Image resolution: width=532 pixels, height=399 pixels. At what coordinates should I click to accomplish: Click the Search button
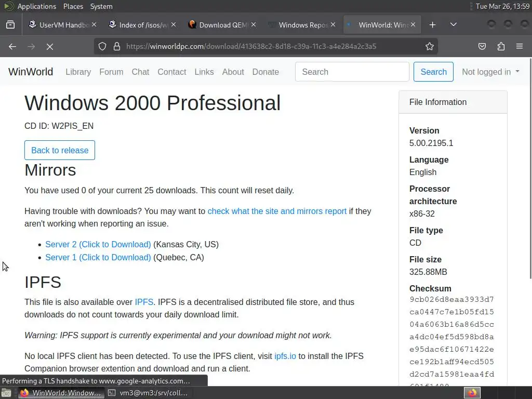[x=433, y=72]
